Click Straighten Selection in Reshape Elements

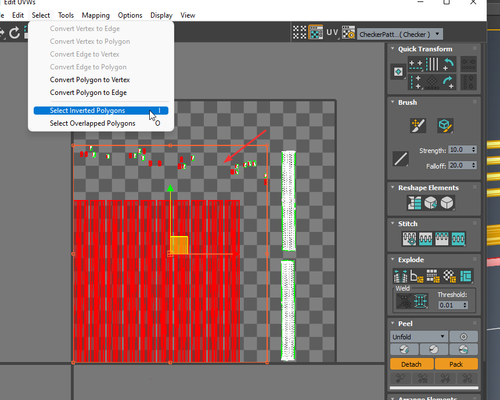pyautogui.click(x=415, y=203)
